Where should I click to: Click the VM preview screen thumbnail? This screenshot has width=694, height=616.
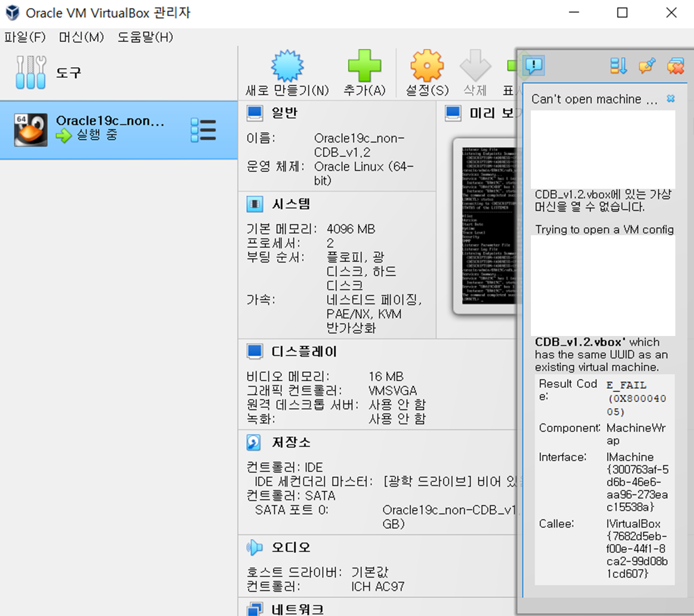click(488, 226)
